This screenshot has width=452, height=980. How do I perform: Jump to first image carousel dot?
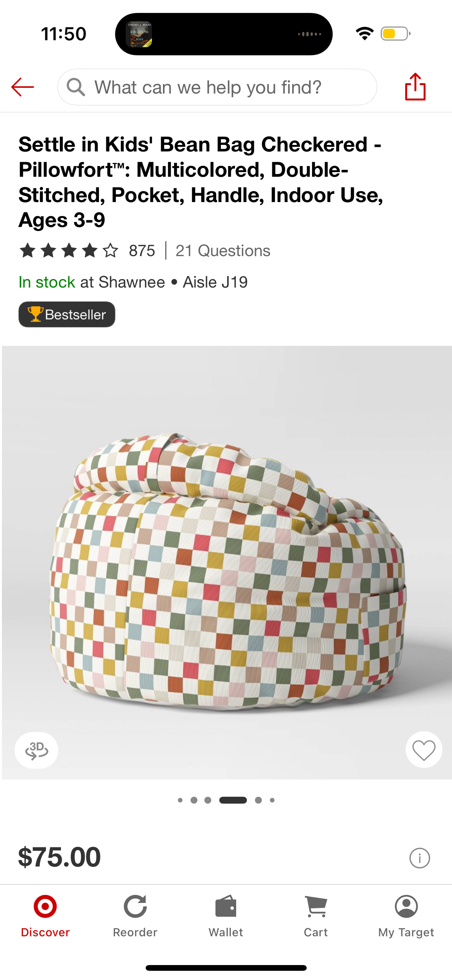[180, 800]
